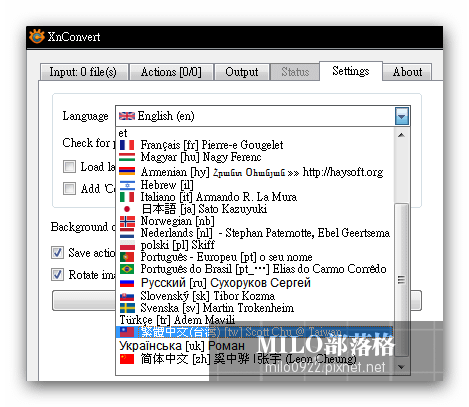Select 日本語 [ja] Sato Kazuyuki
Screen dimensions: 469x407
pyautogui.click(x=255, y=209)
